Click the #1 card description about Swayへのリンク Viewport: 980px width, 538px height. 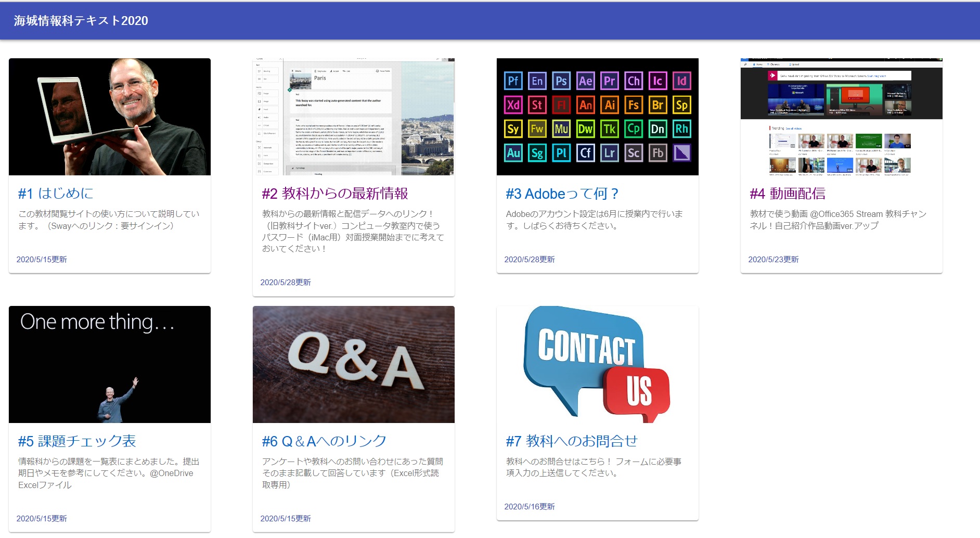coord(109,220)
